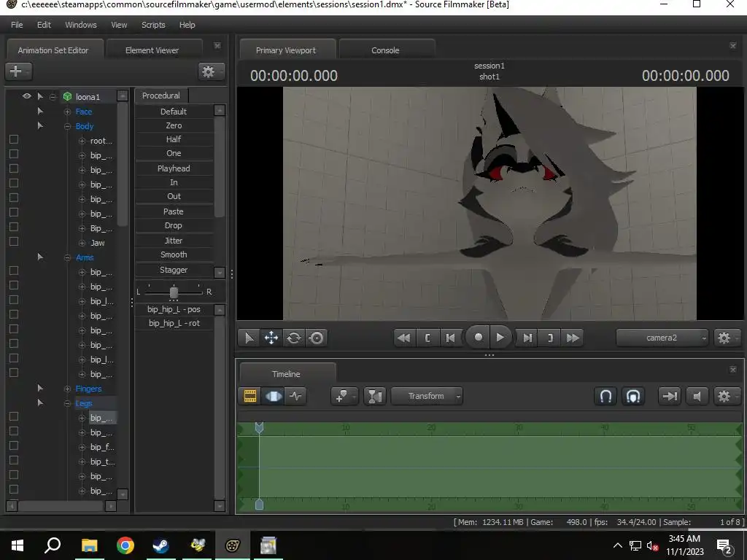Expand the Fingers group

coord(67,389)
